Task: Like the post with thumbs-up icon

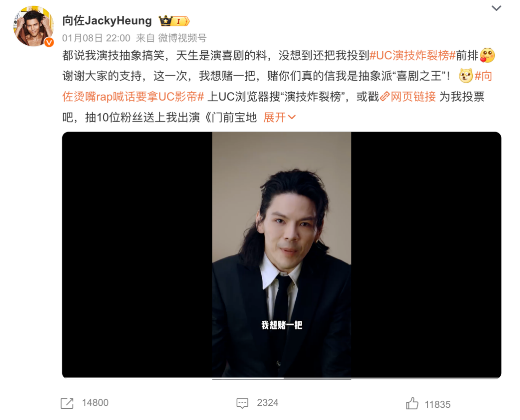Action: coord(412,403)
